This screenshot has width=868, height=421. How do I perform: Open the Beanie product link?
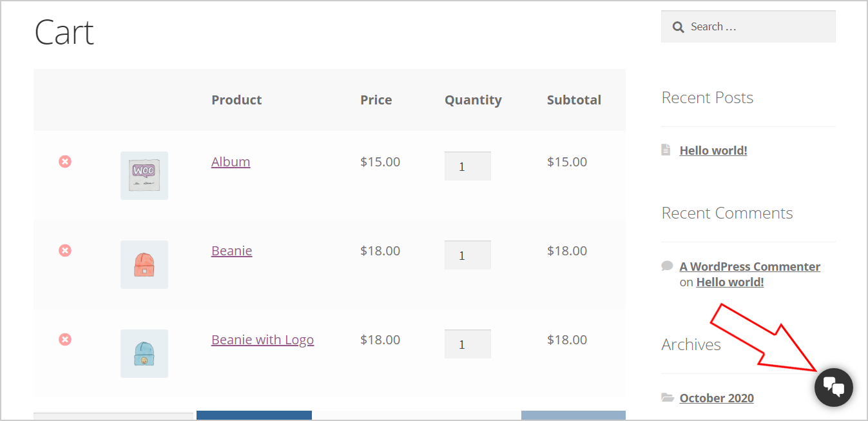231,251
